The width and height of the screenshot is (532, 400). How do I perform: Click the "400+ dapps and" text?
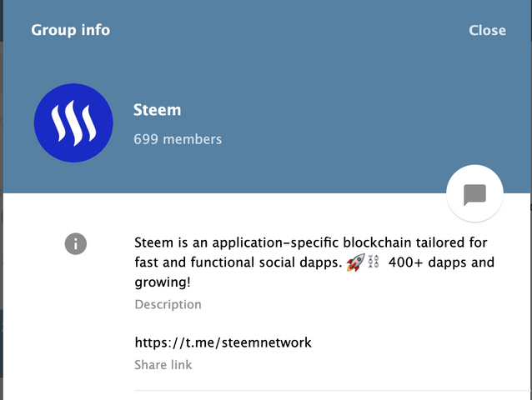click(x=441, y=262)
